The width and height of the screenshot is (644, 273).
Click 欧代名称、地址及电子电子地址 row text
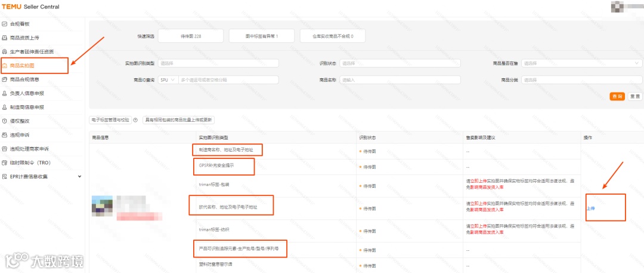tap(228, 207)
